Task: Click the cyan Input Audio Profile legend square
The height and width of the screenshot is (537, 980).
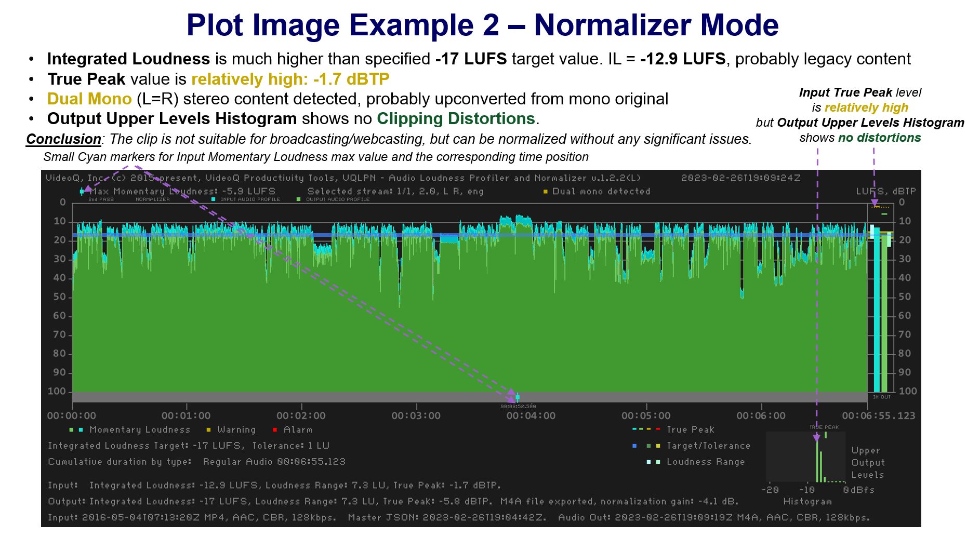Action: coord(214,199)
